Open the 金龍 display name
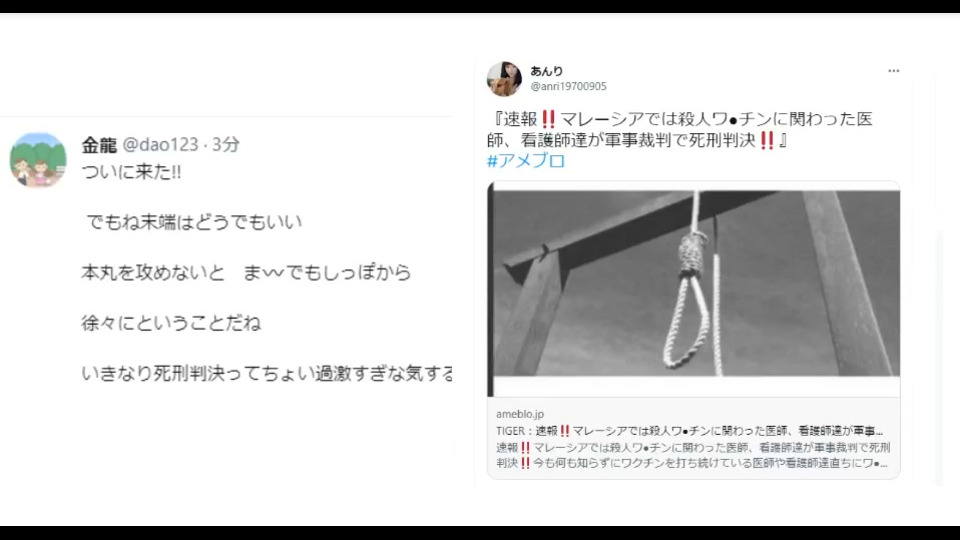The width and height of the screenshot is (960, 540). coord(99,145)
